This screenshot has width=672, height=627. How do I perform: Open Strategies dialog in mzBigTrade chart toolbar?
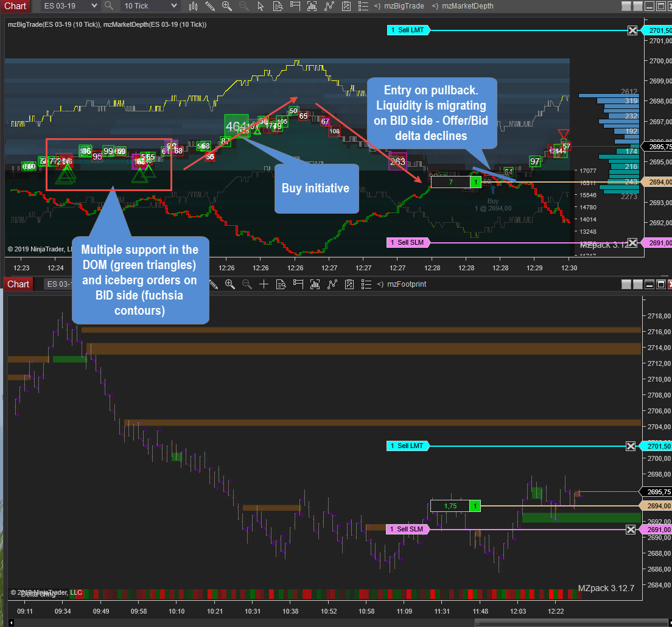point(346,6)
